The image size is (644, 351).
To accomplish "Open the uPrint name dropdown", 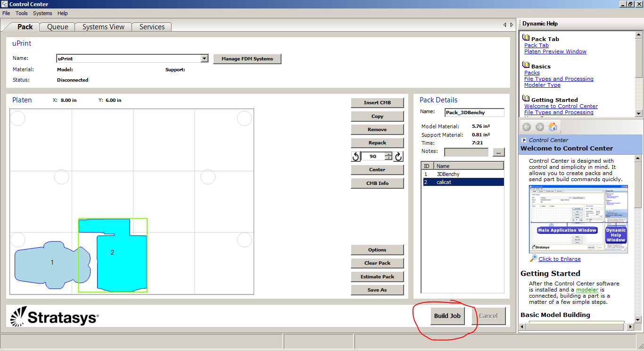I will (204, 58).
